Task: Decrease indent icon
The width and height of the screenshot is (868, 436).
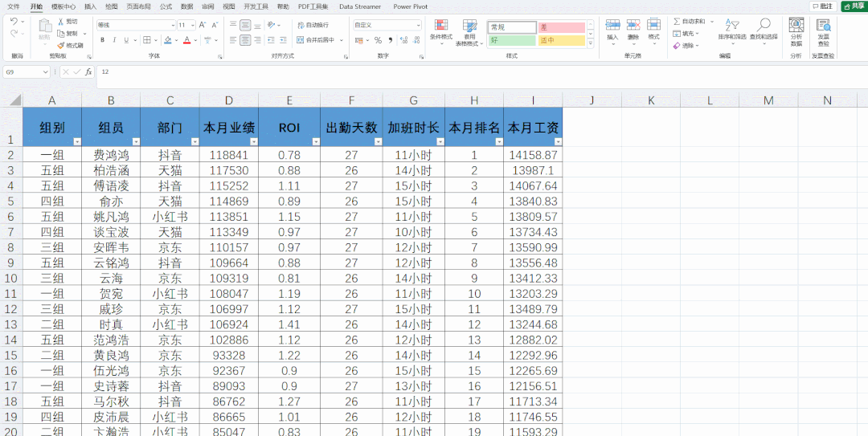Action: pyautogui.click(x=272, y=40)
